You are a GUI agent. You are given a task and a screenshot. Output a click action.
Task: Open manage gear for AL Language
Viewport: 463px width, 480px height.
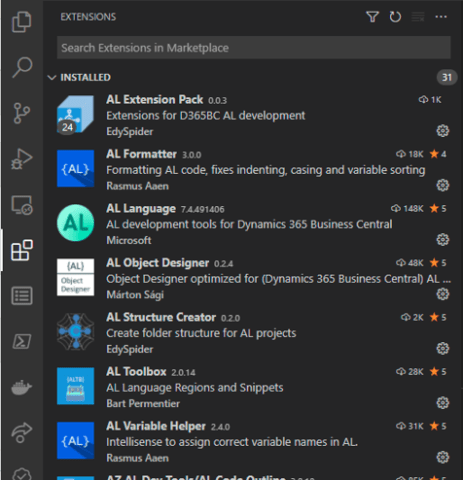[x=443, y=239]
